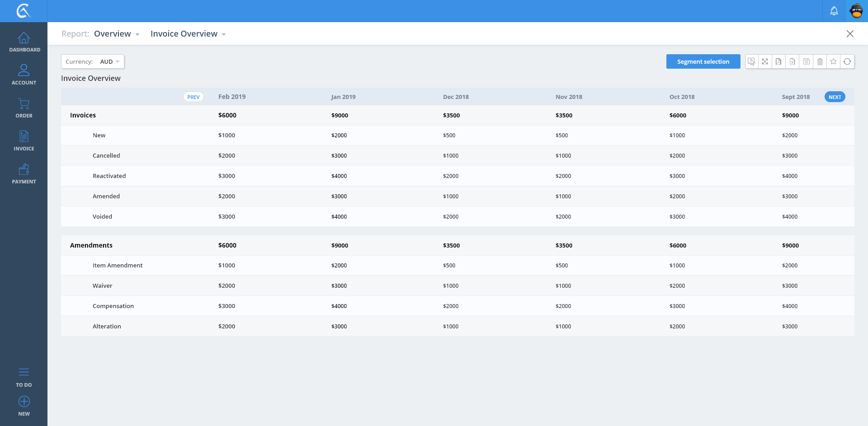Expand the Invoice Overview dropdown
Screen dimensions: 868x426
click(x=188, y=34)
